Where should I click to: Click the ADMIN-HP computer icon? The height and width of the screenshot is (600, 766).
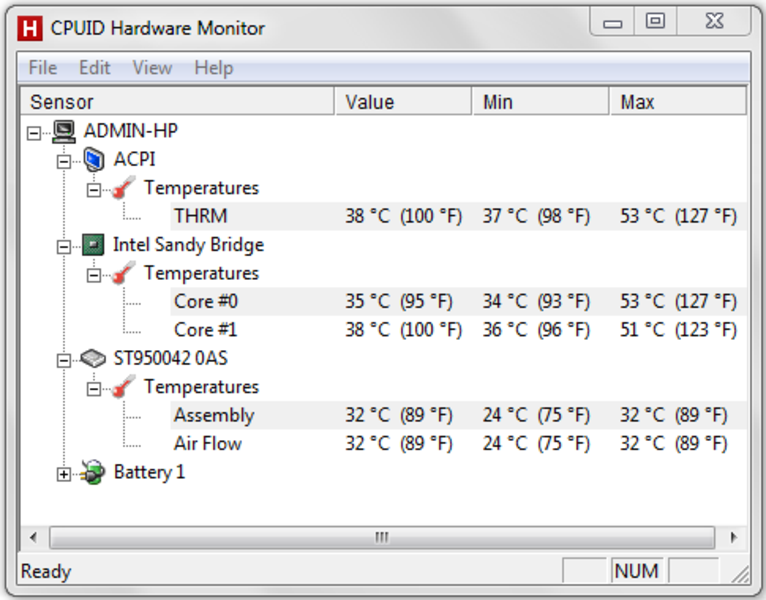coord(64,131)
